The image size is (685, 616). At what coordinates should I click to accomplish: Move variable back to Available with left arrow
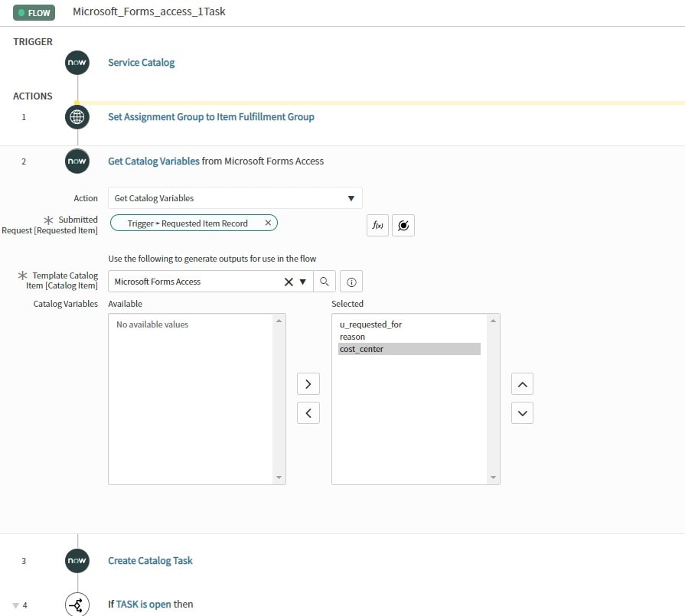tap(308, 413)
